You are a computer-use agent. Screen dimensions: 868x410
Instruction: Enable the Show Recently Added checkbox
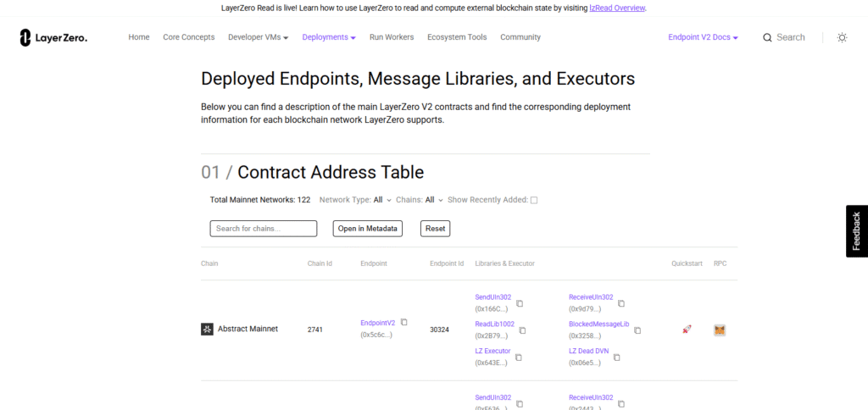(534, 200)
